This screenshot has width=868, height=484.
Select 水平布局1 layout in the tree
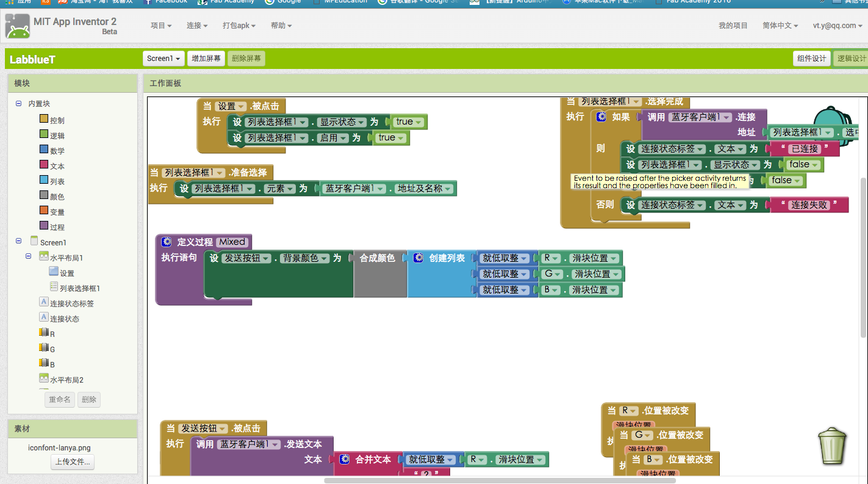pyautogui.click(x=66, y=258)
